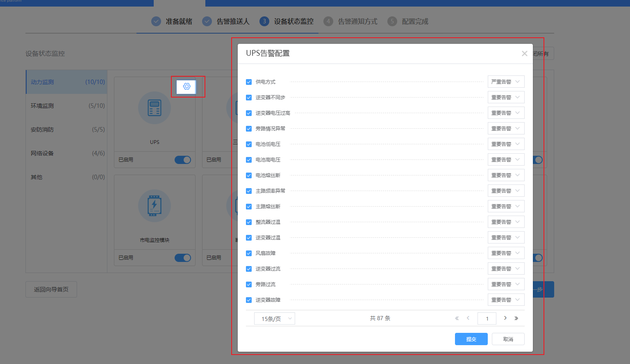Image resolution: width=630 pixels, height=364 pixels.
Task: Click the 共 87 条 total count text
Action: (x=380, y=318)
